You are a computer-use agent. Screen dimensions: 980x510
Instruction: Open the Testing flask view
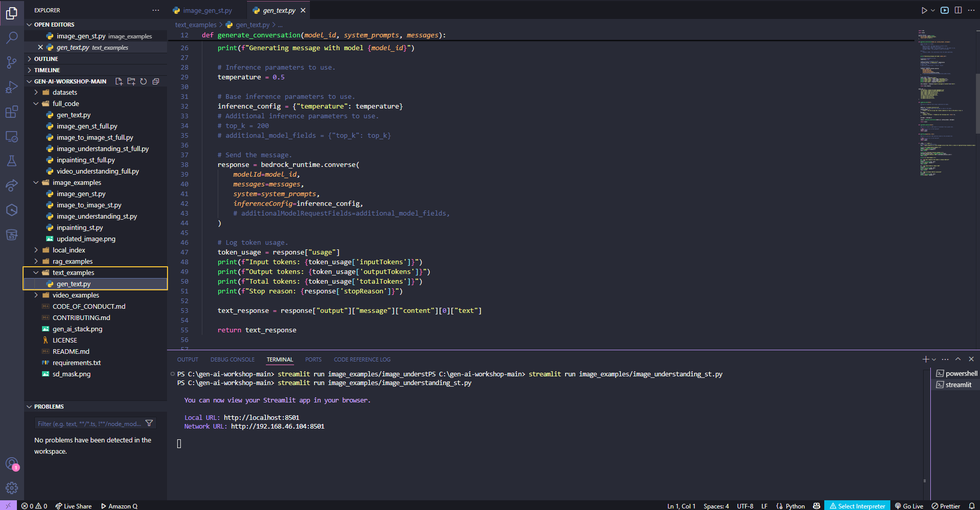12,161
